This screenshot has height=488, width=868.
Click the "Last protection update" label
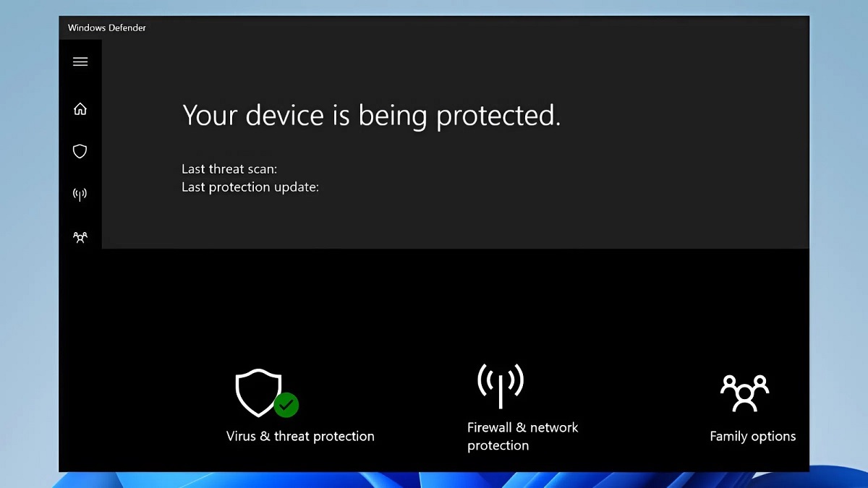(250, 187)
